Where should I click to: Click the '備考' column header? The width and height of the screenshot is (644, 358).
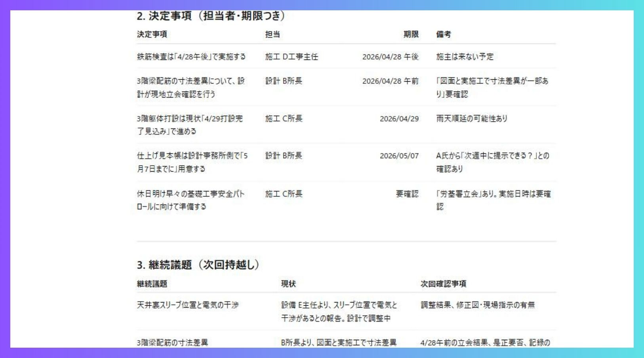pyautogui.click(x=444, y=34)
